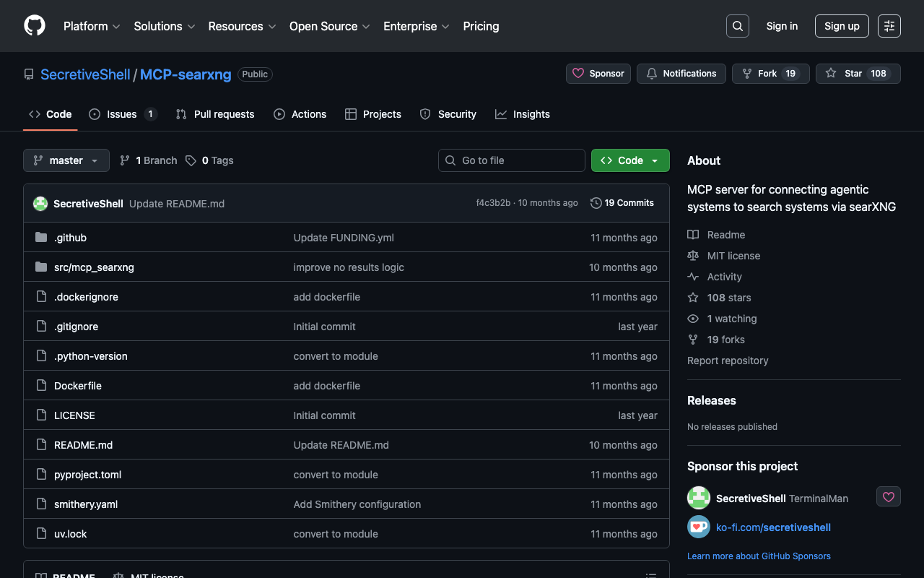Click the Sign up button

(x=841, y=26)
